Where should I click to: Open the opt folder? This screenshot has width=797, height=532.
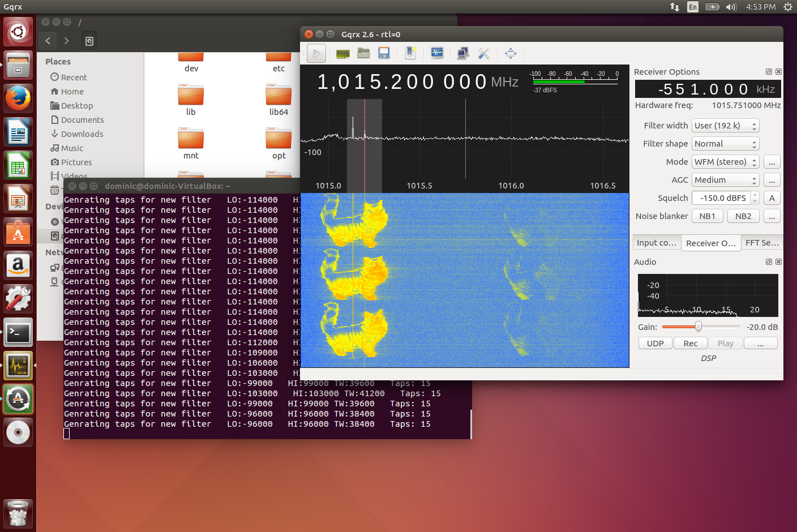(x=278, y=144)
